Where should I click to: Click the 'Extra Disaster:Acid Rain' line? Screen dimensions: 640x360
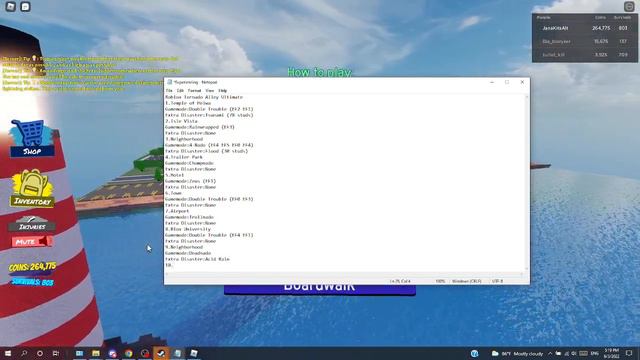coord(197,259)
